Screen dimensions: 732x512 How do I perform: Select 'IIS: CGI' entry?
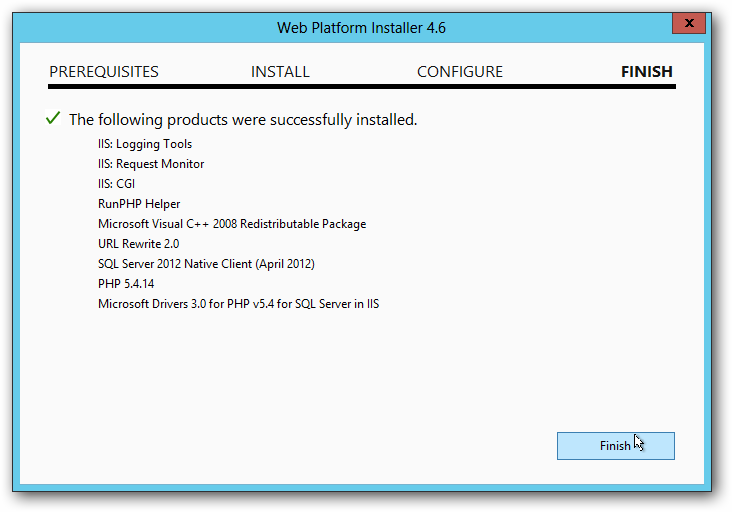pos(116,184)
